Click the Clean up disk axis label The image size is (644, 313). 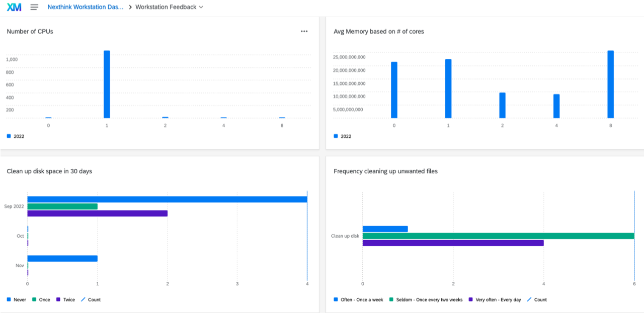click(345, 236)
